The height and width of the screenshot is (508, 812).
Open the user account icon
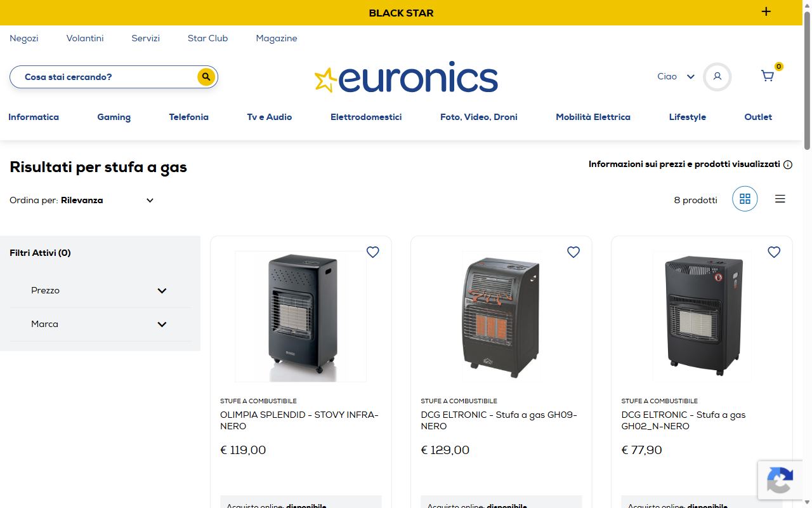point(717,77)
